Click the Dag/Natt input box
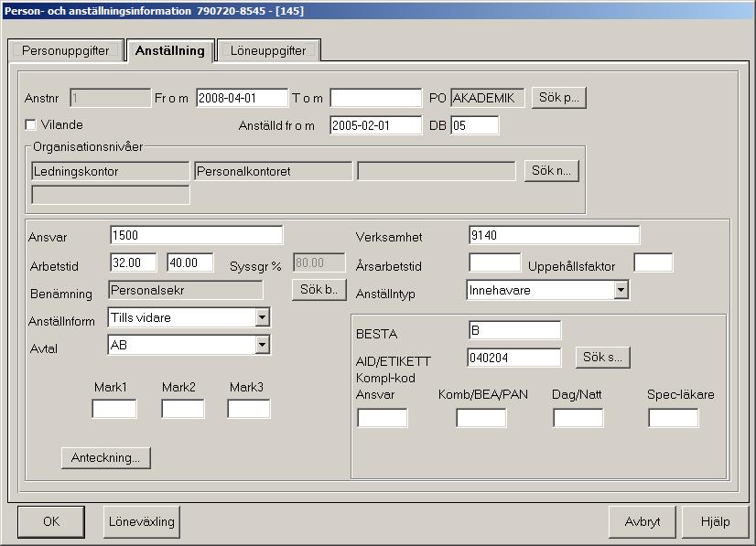The image size is (756, 546). (578, 418)
